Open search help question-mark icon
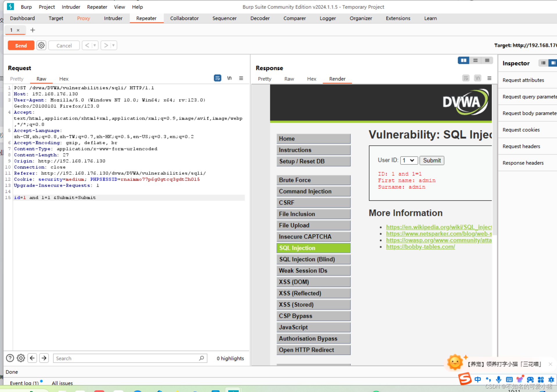 10,358
